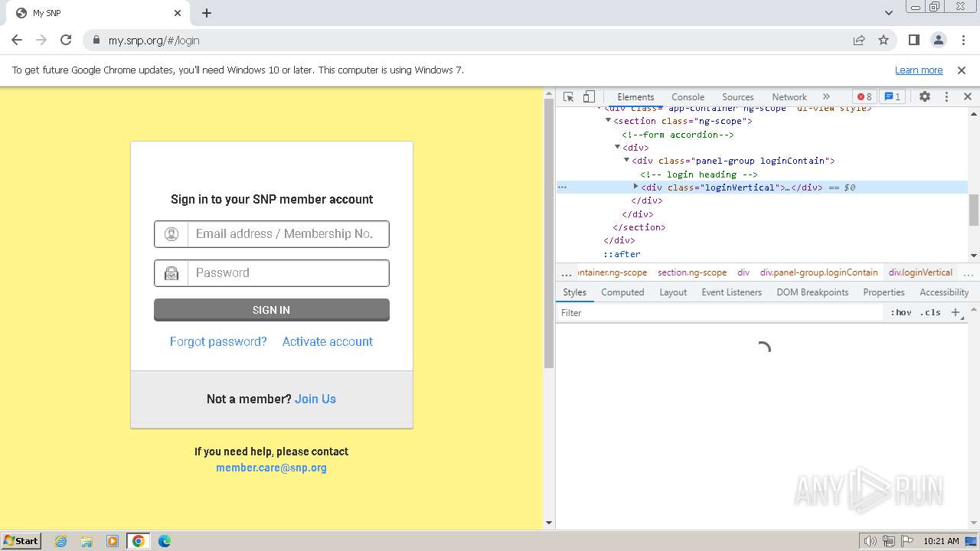980x551 pixels.
Task: Open DevTools settings gear
Action: click(925, 97)
